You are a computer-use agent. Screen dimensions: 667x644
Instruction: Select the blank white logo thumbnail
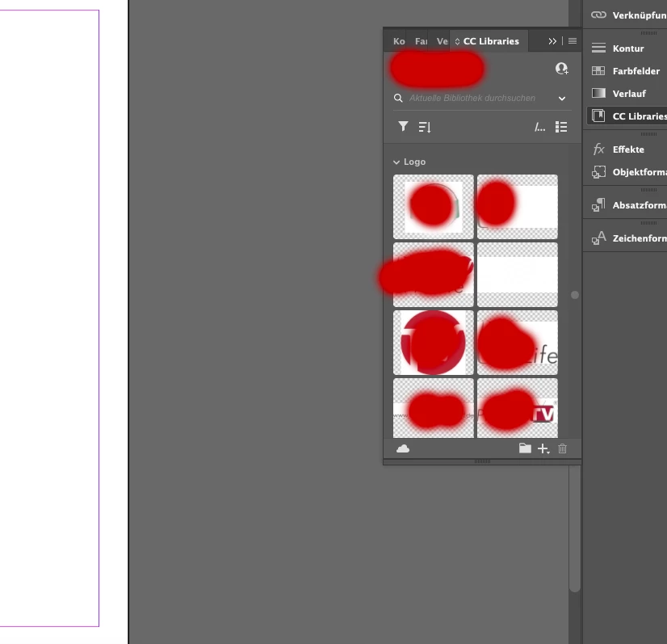click(x=518, y=275)
